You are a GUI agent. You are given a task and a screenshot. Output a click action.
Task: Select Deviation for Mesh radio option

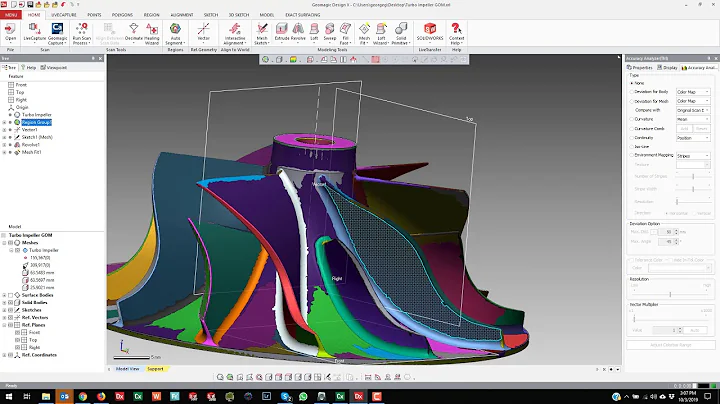[x=632, y=101]
